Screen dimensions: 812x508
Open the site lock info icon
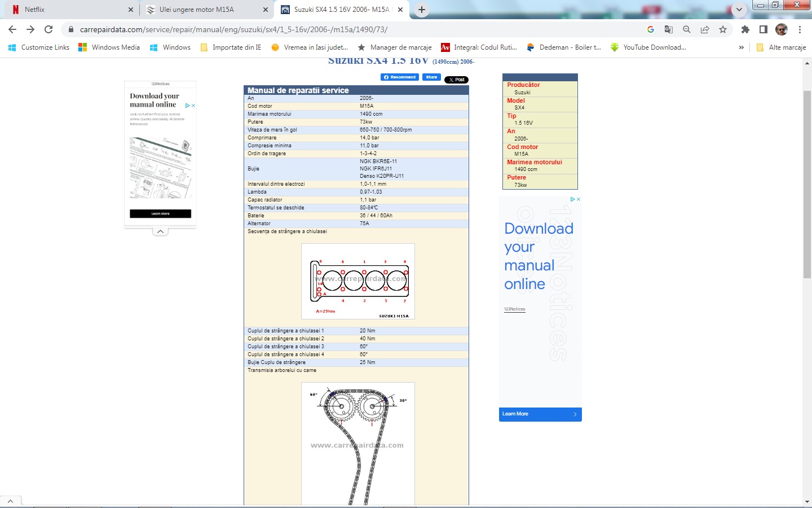pyautogui.click(x=70, y=29)
